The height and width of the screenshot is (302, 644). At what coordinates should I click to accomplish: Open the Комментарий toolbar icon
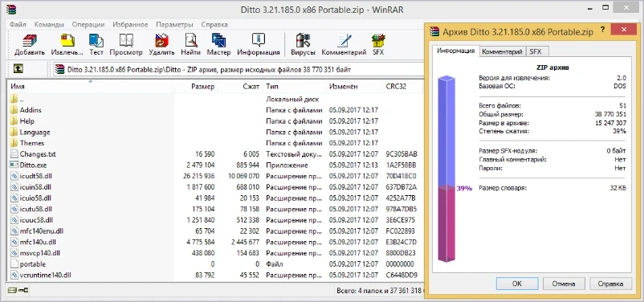coord(344,40)
